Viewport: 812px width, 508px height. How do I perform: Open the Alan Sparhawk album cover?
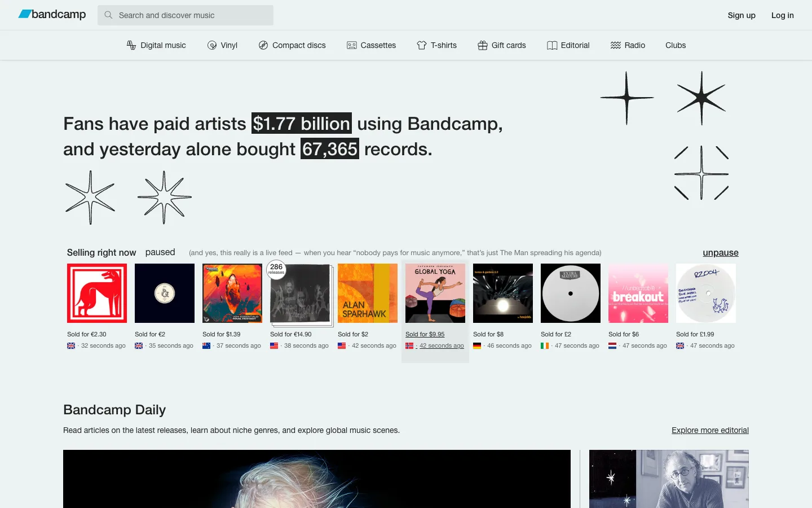(368, 294)
